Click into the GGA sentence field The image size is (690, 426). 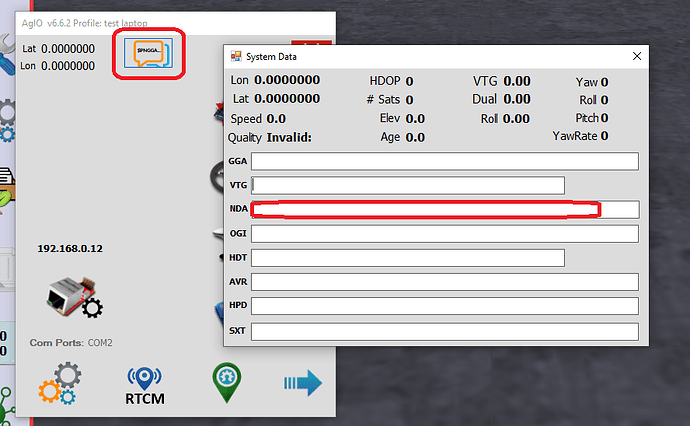click(x=444, y=162)
